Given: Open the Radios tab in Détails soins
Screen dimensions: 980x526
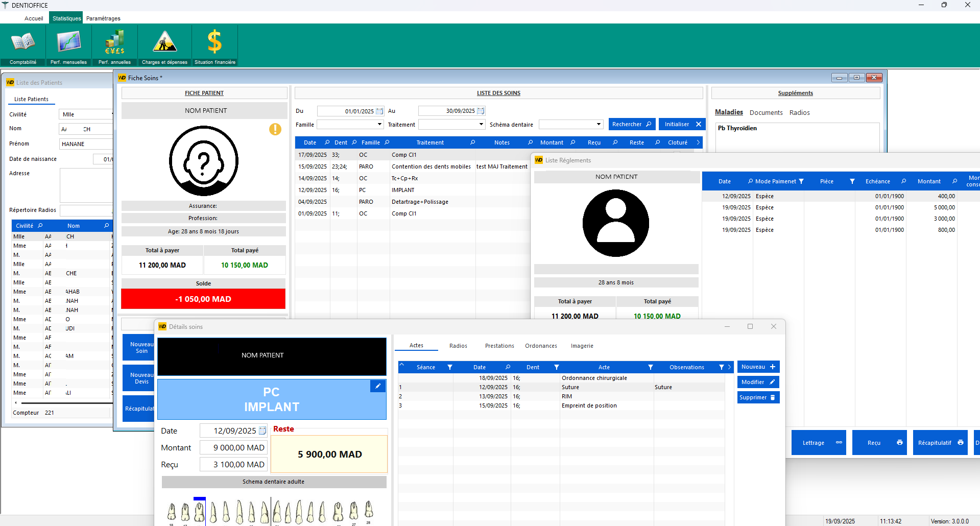Looking at the screenshot, I should tap(458, 346).
